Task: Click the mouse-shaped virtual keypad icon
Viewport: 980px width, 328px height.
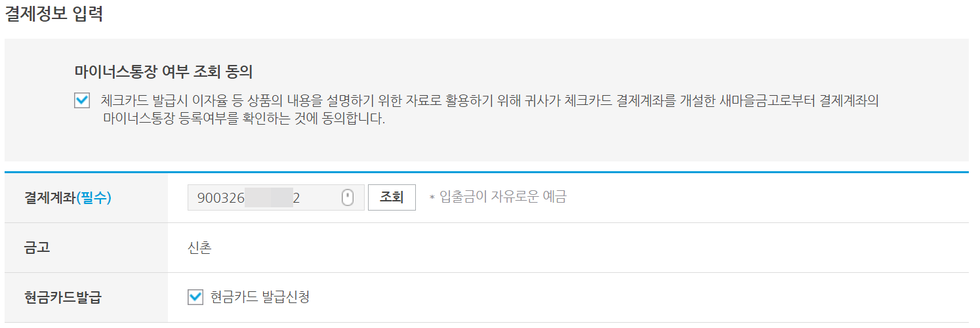Action: [x=348, y=197]
